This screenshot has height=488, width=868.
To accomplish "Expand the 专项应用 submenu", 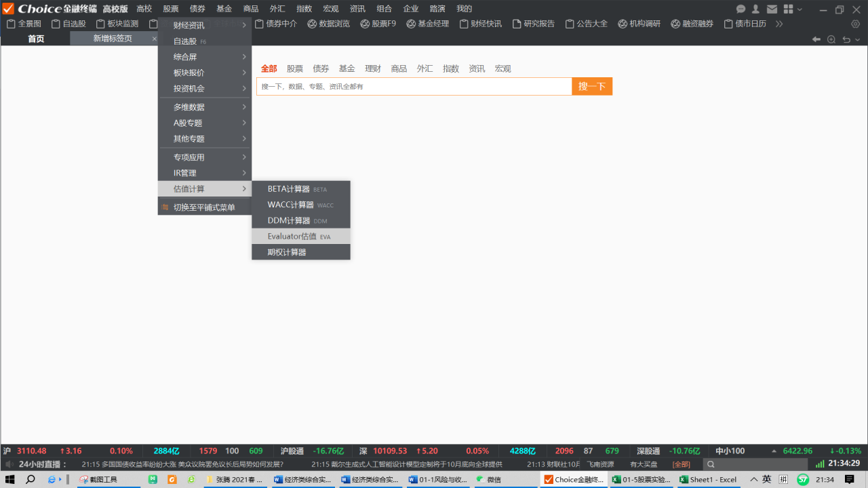I will click(205, 157).
